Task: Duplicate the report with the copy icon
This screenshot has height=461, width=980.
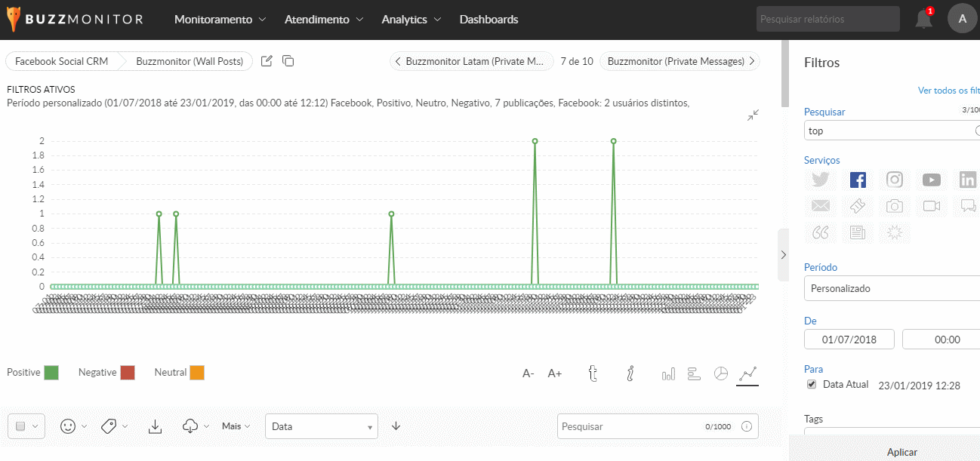Action: tap(288, 61)
